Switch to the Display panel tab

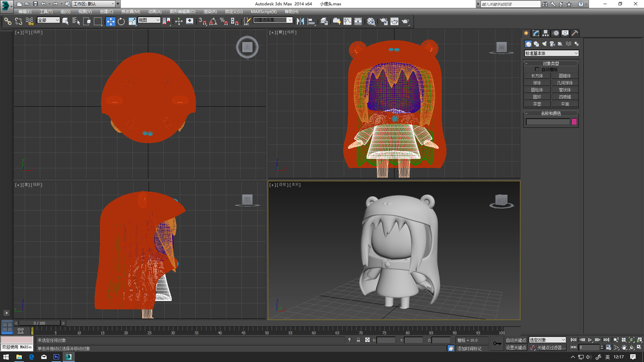565,33
